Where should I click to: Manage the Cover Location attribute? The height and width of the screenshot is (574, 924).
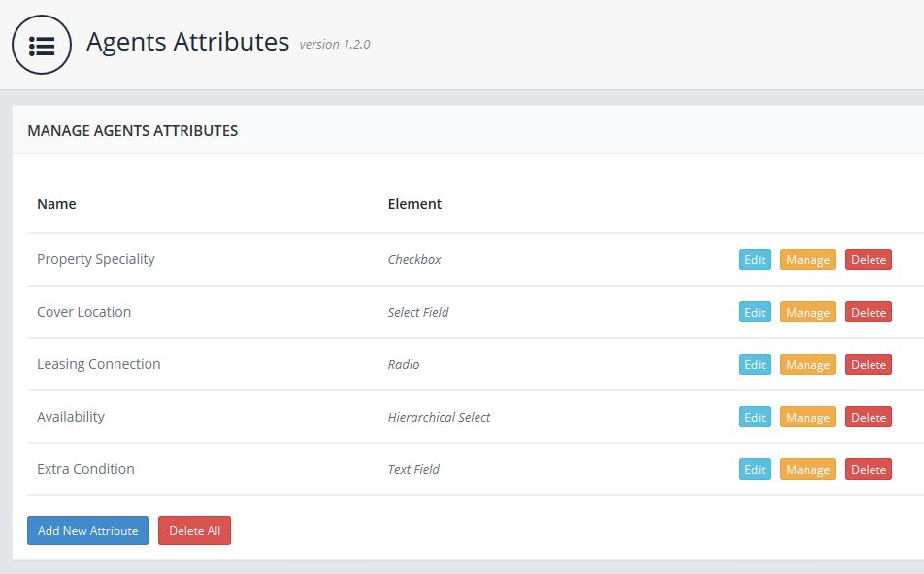(808, 312)
